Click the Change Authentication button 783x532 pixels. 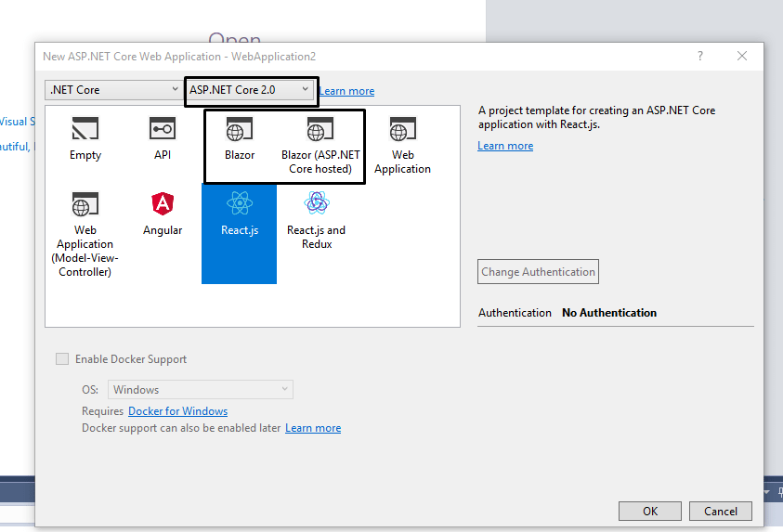pos(538,272)
